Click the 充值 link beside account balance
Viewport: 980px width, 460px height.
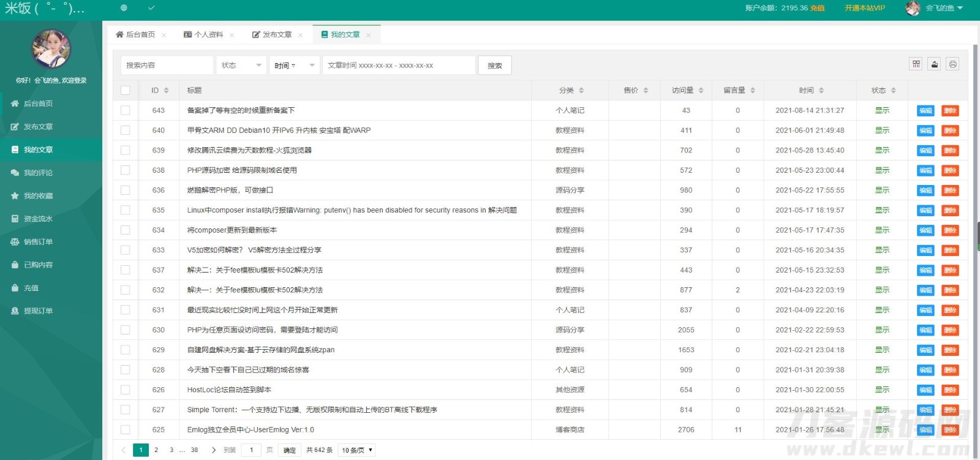(817, 8)
